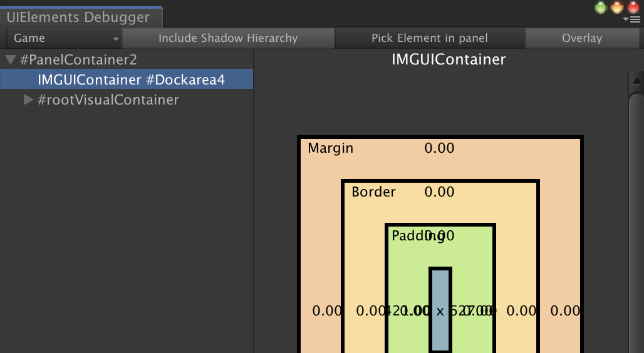Click the blue content box

click(x=440, y=310)
